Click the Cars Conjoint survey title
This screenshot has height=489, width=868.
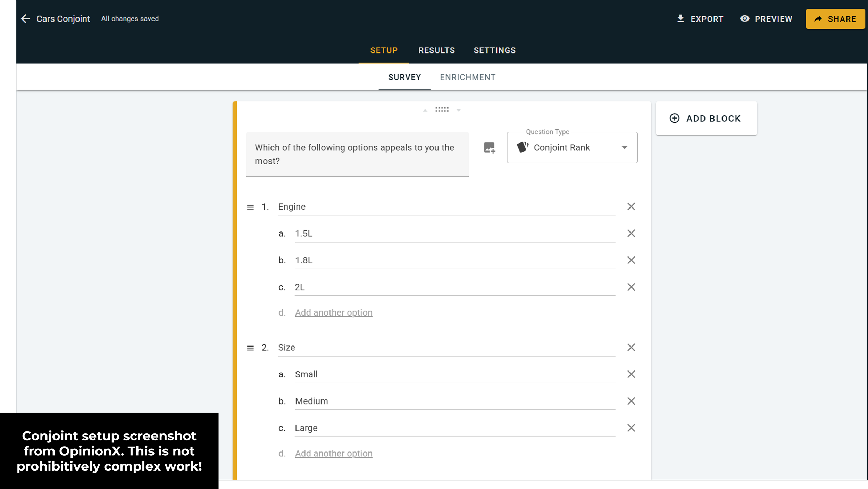[63, 19]
